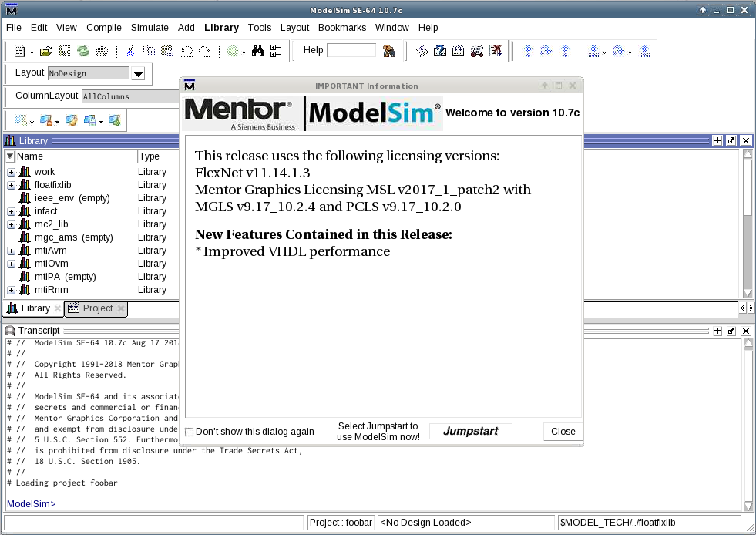Screen dimensions: 756x535
Task: Click the Jumpstart button
Action: [471, 431]
